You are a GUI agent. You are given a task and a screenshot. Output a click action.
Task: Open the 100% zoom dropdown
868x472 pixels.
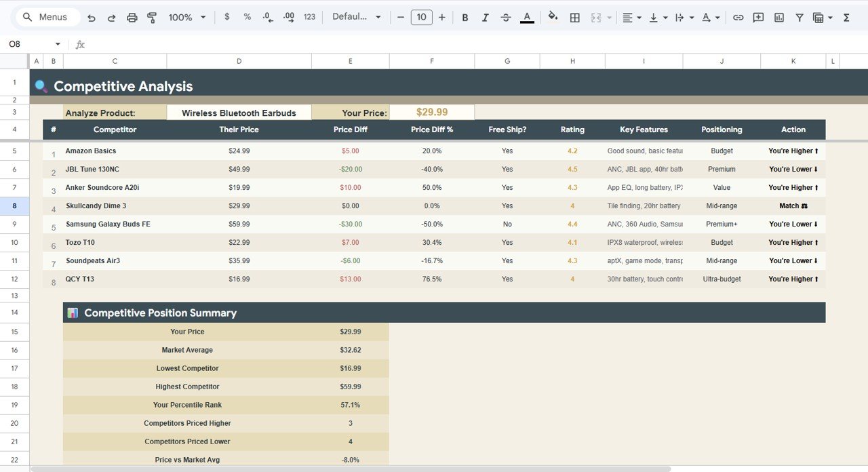(x=187, y=18)
